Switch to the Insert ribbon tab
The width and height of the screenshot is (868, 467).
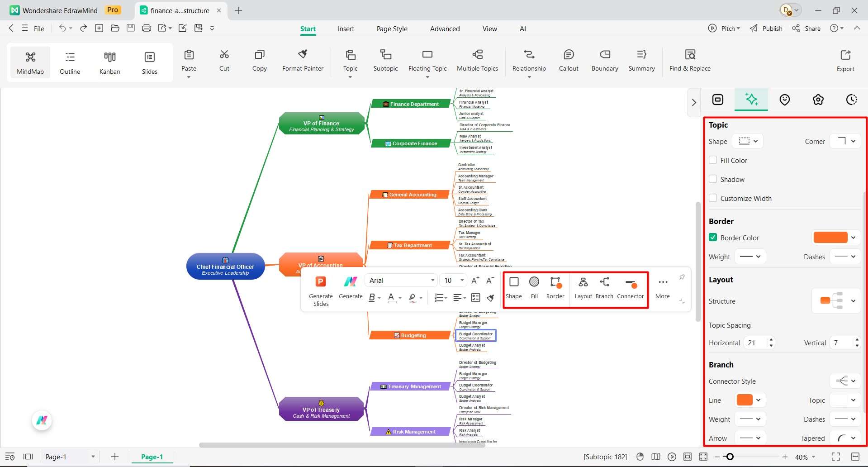tap(346, 29)
